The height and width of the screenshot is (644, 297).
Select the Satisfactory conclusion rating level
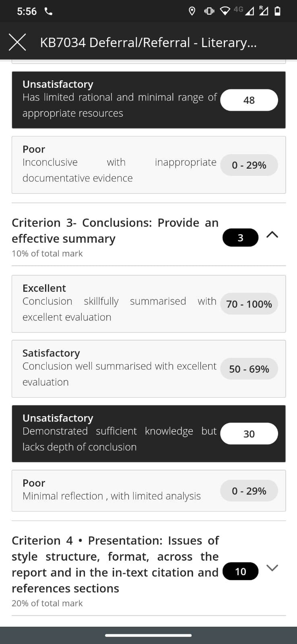click(x=149, y=369)
